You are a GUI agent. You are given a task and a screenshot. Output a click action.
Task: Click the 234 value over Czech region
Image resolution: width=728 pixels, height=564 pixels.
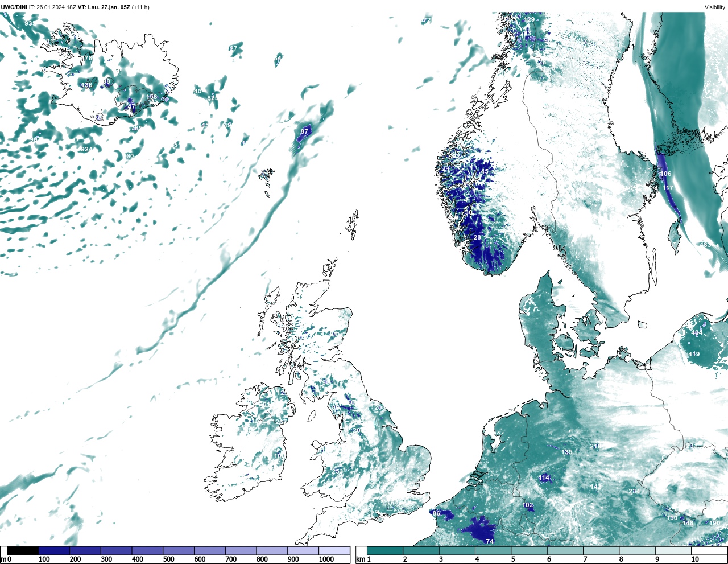(x=634, y=492)
